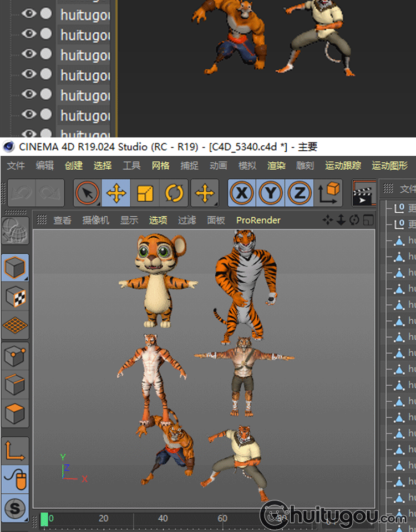The width and height of the screenshot is (416, 532).
Task: Open the viewport 摄像机 dropdown menu
Action: (95, 220)
